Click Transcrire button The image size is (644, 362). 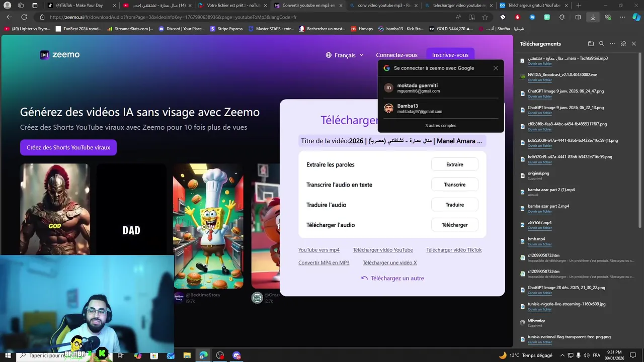pos(455,185)
